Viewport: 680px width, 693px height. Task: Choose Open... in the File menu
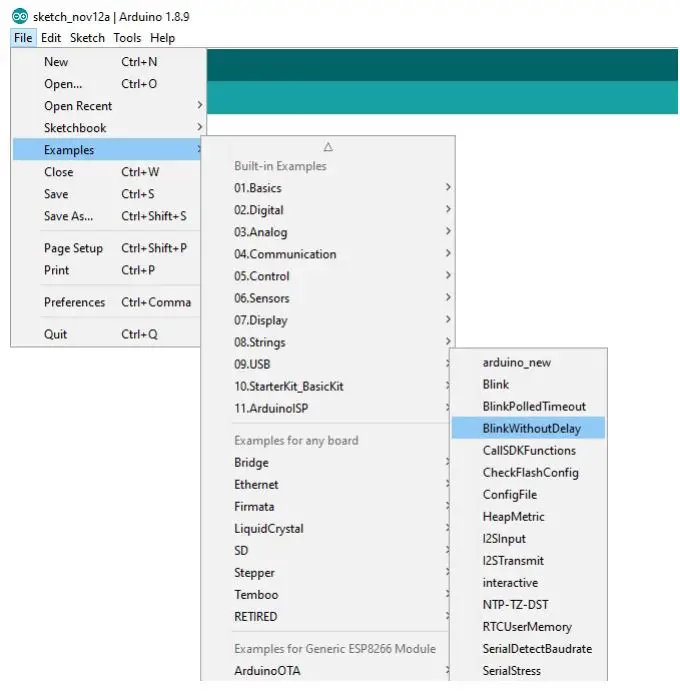(x=107, y=84)
